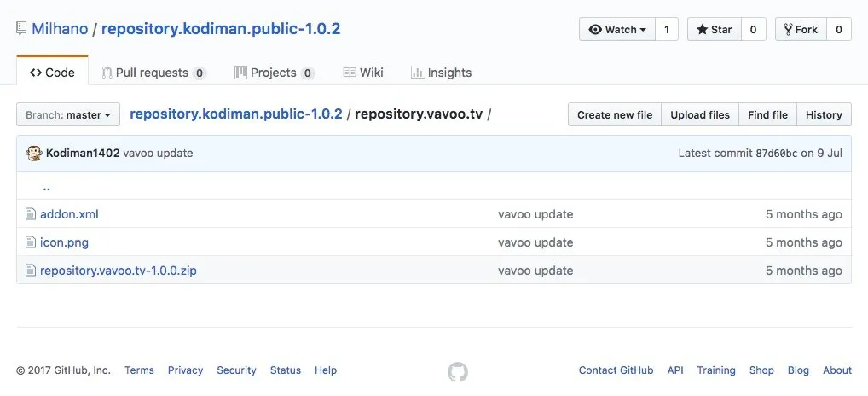Viewport: 868px width, 396px height.
Task: View the folder History
Action: tap(824, 114)
